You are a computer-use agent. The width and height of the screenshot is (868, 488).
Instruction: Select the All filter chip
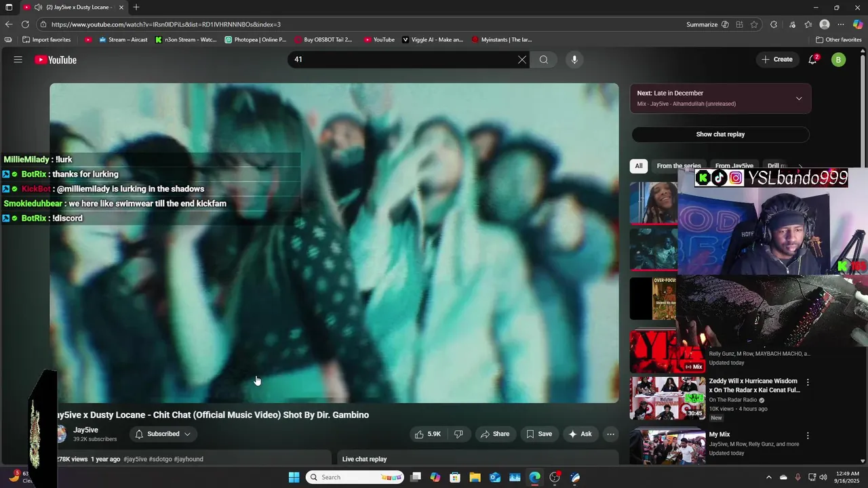[x=639, y=166]
